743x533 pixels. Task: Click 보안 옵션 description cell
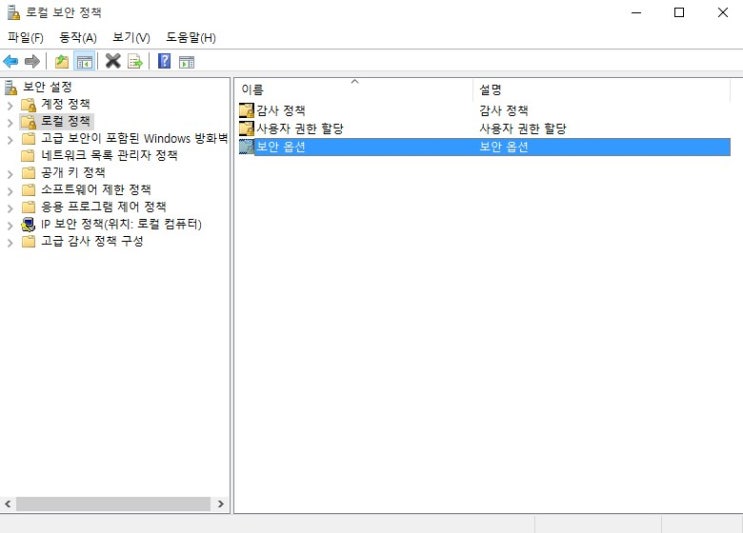(x=503, y=146)
